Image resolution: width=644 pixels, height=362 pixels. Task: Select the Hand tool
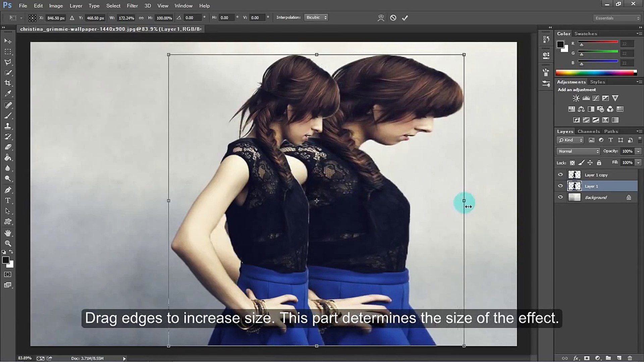tap(8, 233)
